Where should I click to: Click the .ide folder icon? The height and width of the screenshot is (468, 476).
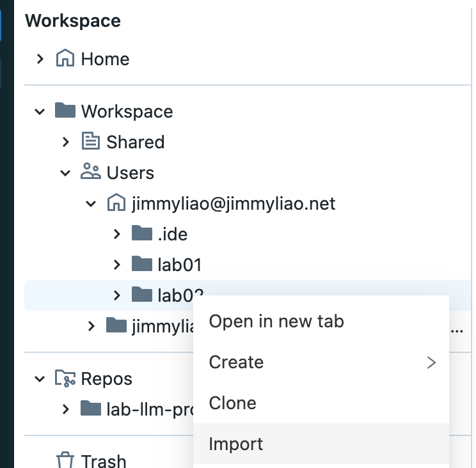click(141, 234)
